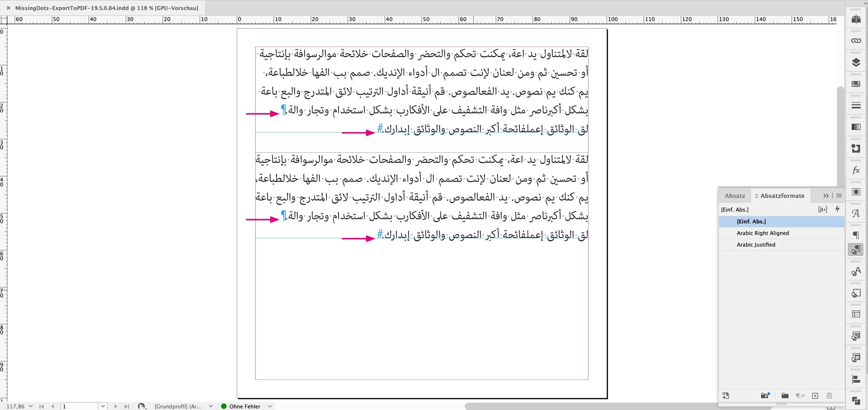The width and height of the screenshot is (868, 410).
Task: Switch to the Absatz tab
Action: pos(735,196)
